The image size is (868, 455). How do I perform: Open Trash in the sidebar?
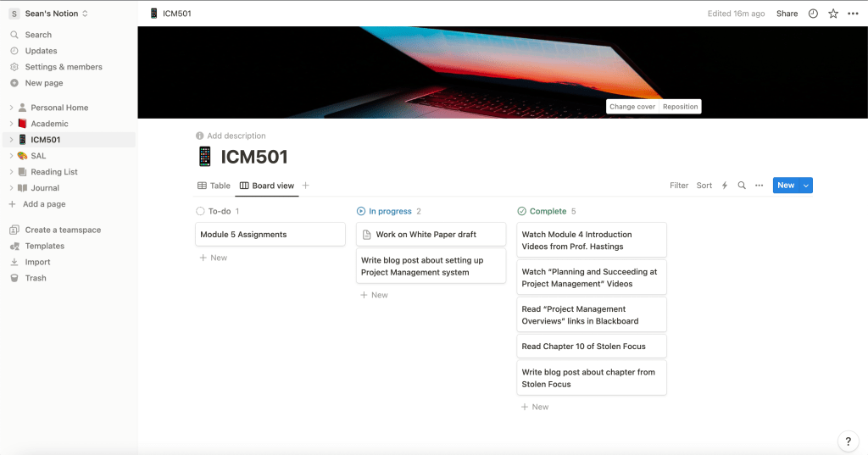pyautogui.click(x=36, y=278)
